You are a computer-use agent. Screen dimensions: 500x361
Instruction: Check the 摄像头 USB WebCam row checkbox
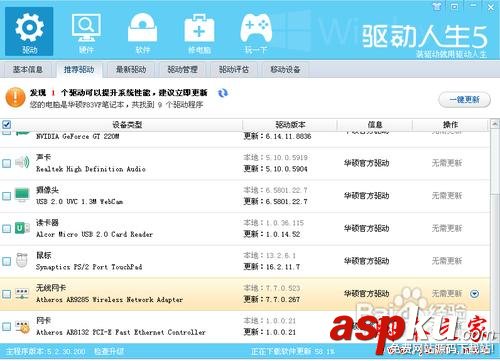(6, 196)
